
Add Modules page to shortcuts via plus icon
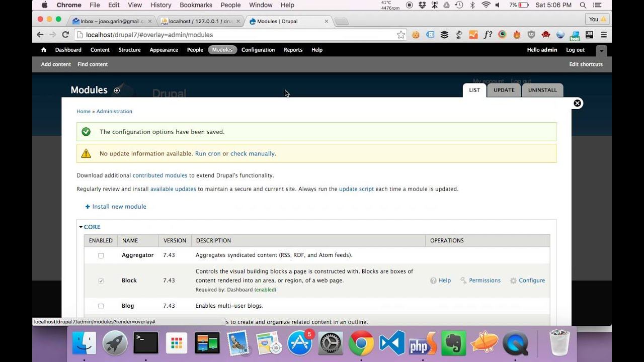tap(117, 90)
